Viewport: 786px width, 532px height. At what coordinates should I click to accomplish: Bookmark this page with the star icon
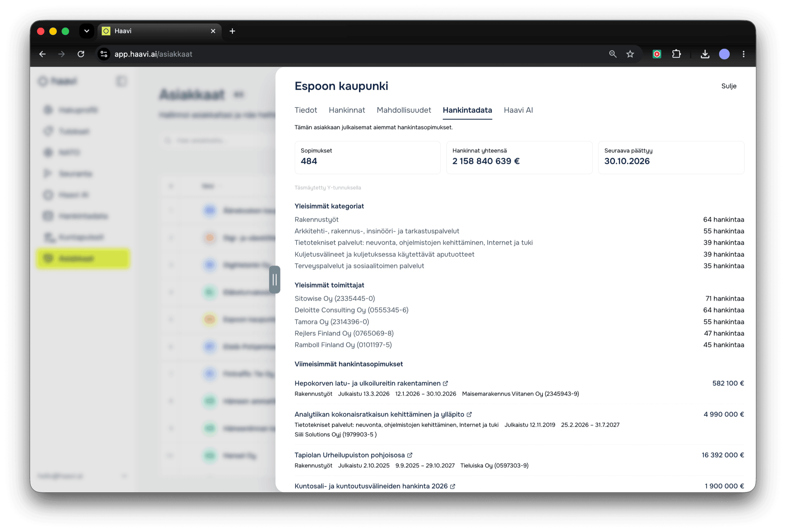pyautogui.click(x=630, y=54)
